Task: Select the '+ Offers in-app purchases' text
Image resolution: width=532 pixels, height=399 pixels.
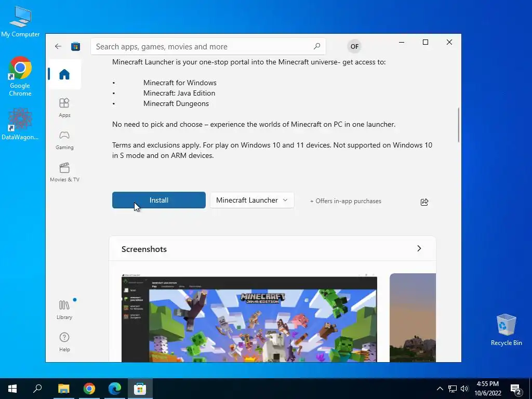Action: [x=345, y=201]
